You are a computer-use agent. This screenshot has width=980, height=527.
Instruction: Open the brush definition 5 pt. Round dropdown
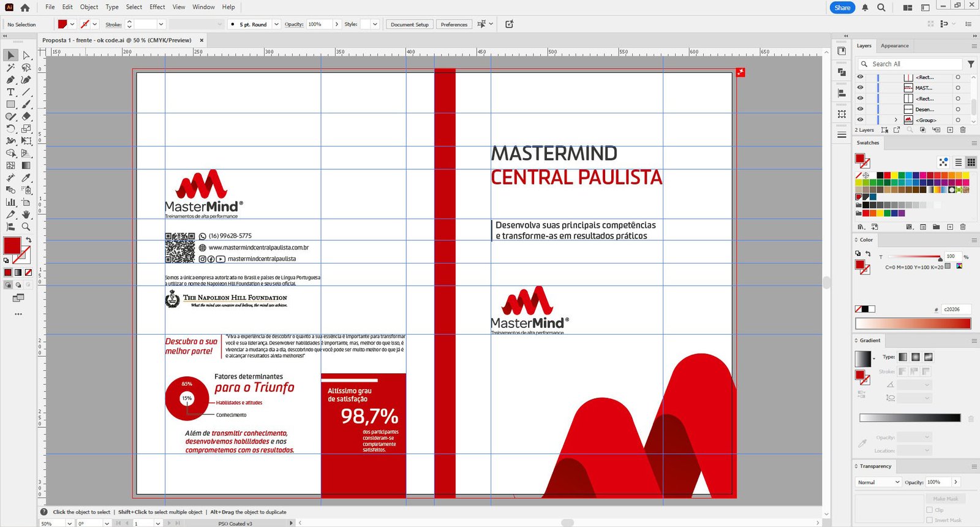(276, 24)
